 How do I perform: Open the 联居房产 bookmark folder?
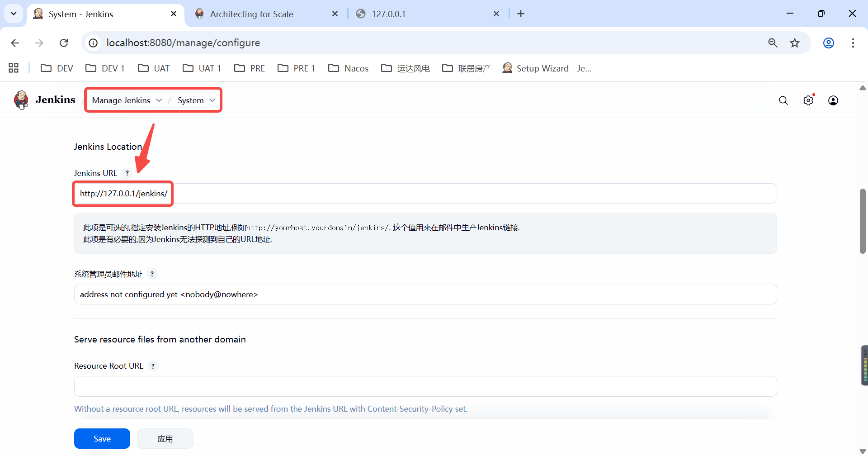[467, 68]
